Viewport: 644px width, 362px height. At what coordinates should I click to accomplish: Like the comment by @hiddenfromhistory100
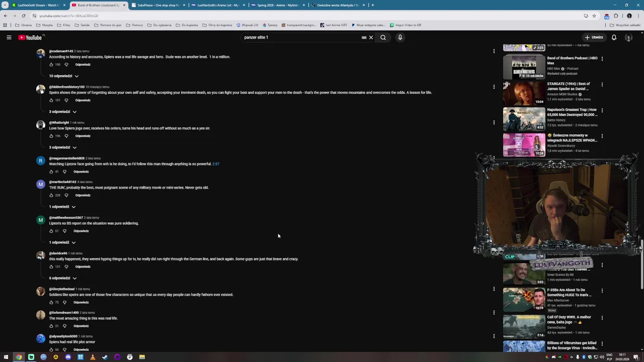(x=51, y=100)
